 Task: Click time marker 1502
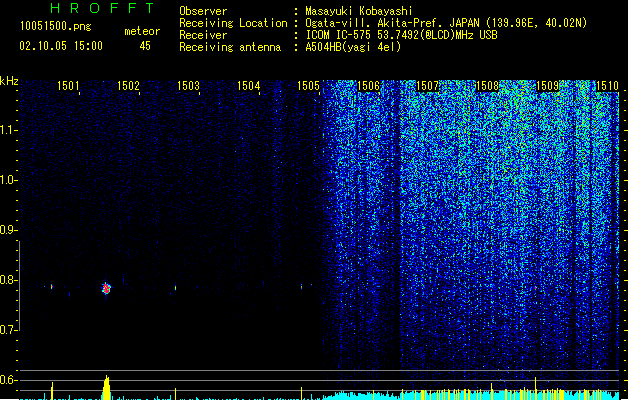tap(128, 85)
